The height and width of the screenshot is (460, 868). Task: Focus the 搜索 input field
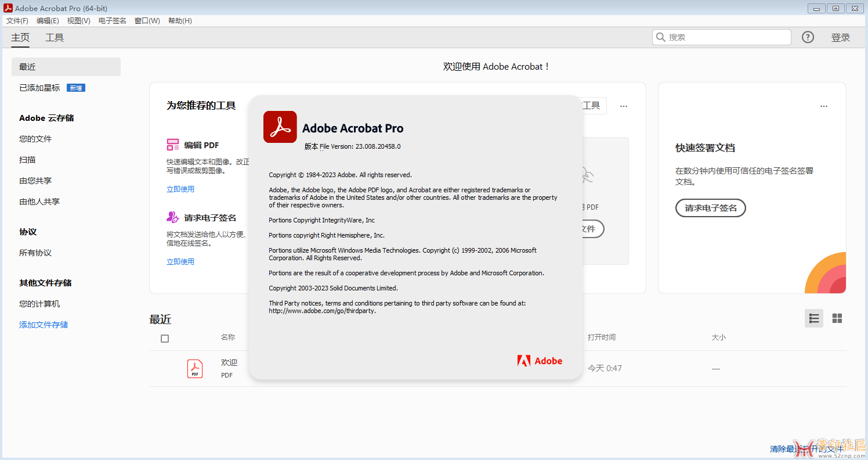tap(722, 37)
